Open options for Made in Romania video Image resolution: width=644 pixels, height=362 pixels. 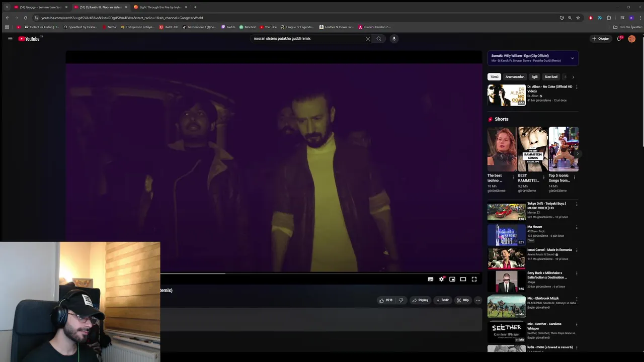point(577,250)
